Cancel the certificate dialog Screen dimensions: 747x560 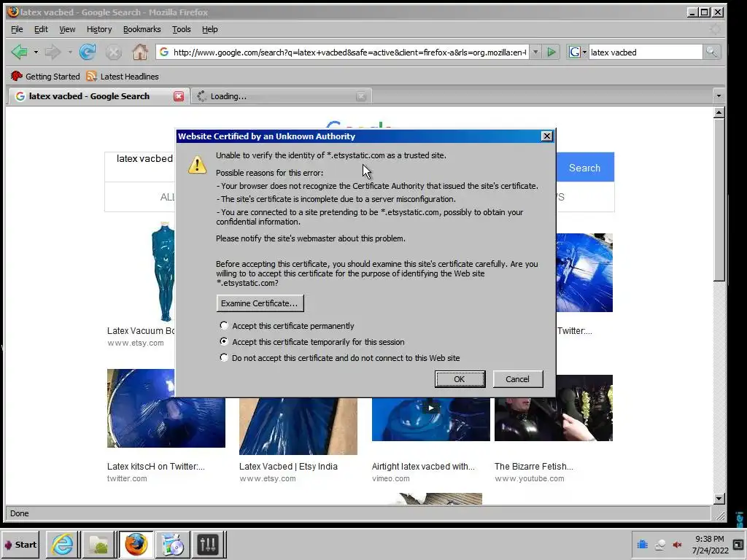518,379
